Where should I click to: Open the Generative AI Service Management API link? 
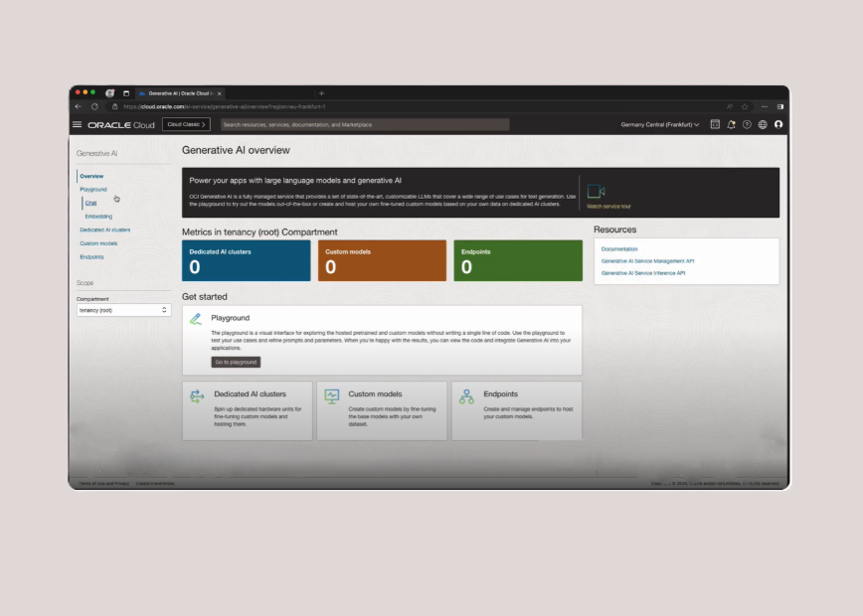647,260
